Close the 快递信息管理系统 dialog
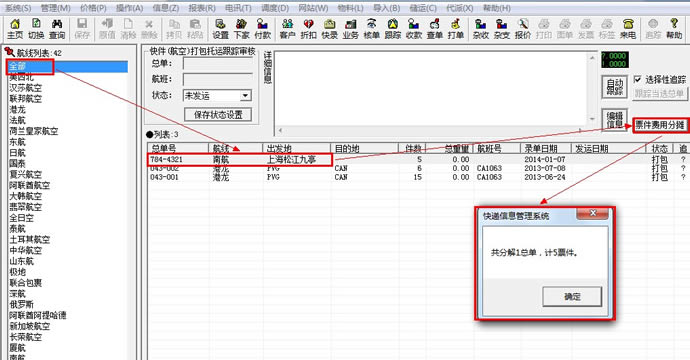 click(593, 213)
